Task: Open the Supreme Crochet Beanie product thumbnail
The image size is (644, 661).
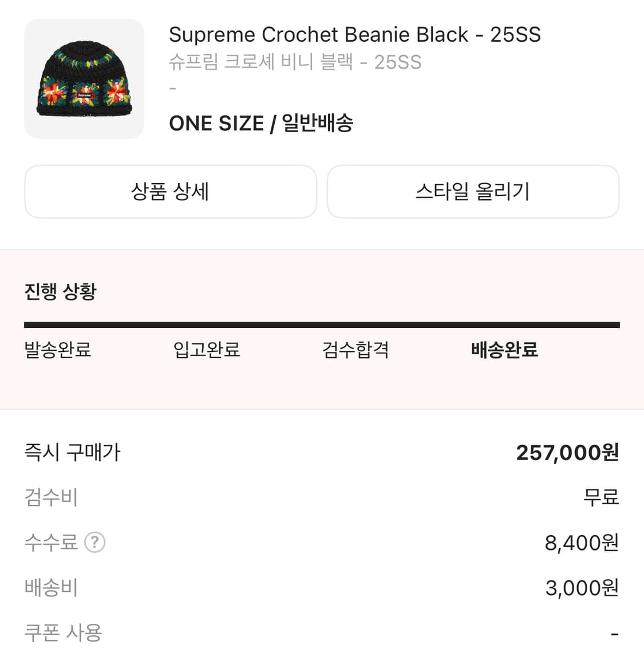Action: coord(84,79)
